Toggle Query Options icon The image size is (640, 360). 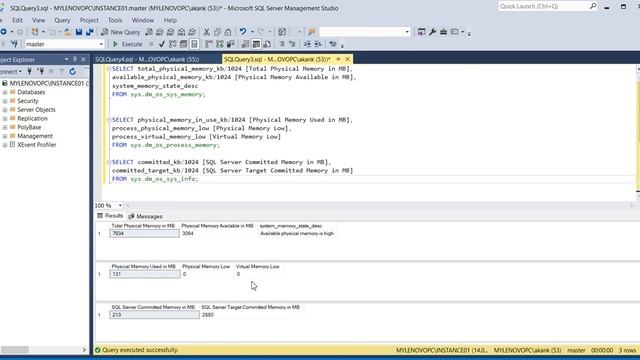click(184, 44)
